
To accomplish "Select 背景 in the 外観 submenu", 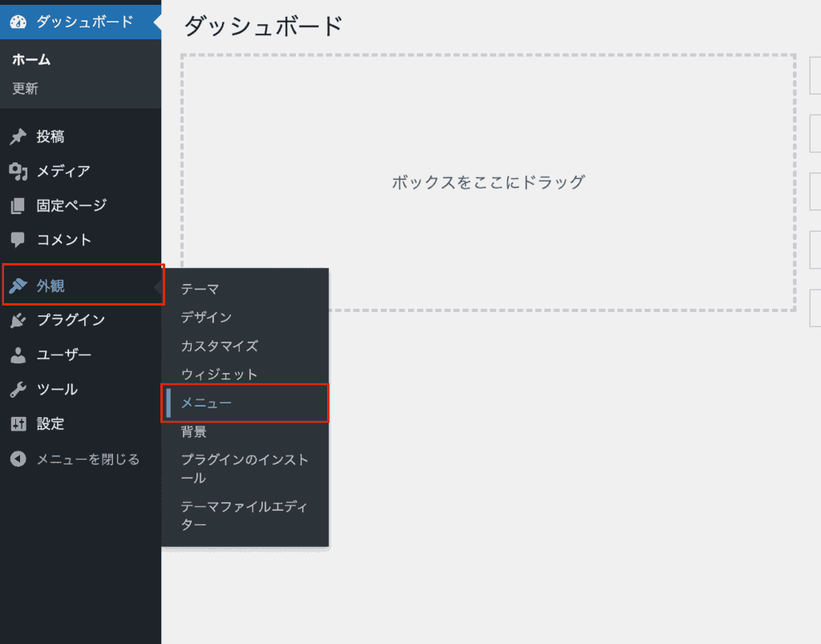I will (x=193, y=432).
